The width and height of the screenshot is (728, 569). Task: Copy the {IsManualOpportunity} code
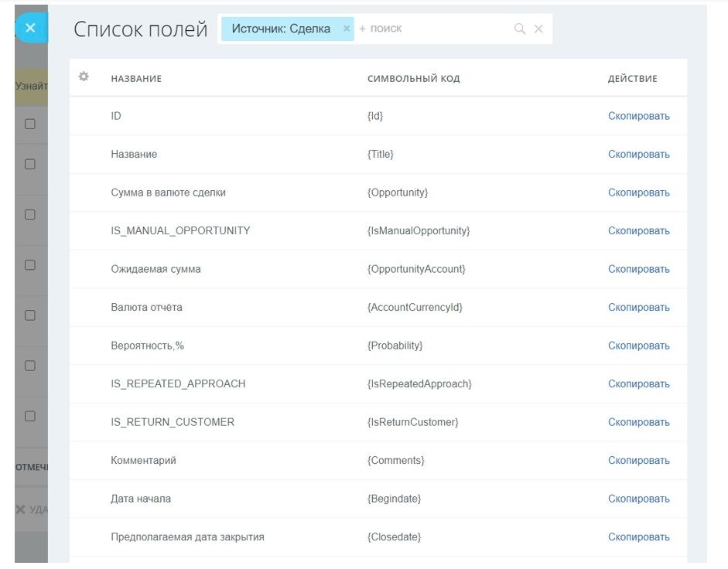coord(639,230)
